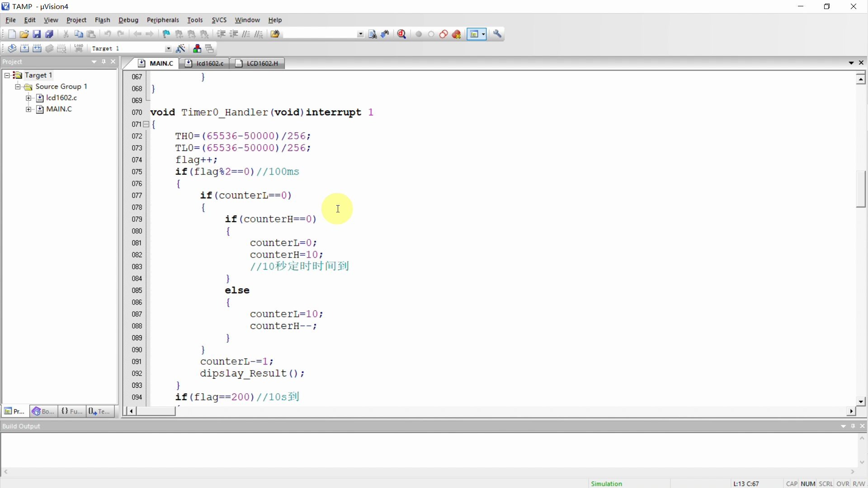This screenshot has width=868, height=488.
Task: Open Options for Target magic wand icon
Action: 181,49
